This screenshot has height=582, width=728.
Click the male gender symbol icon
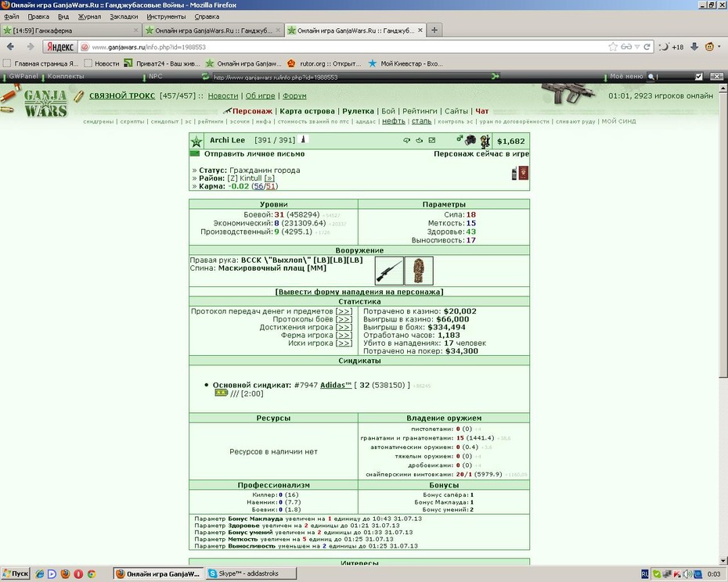pyautogui.click(x=460, y=138)
